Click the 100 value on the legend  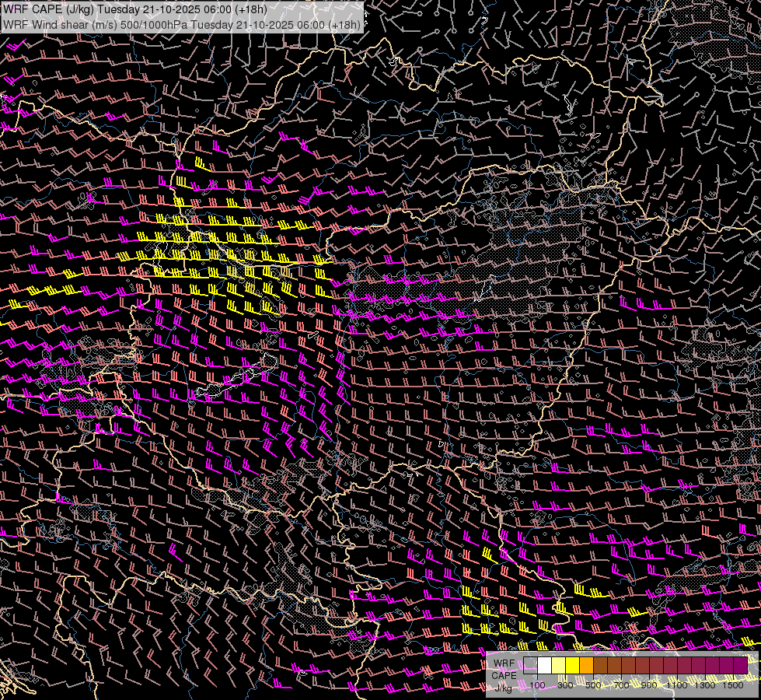pos(537,685)
